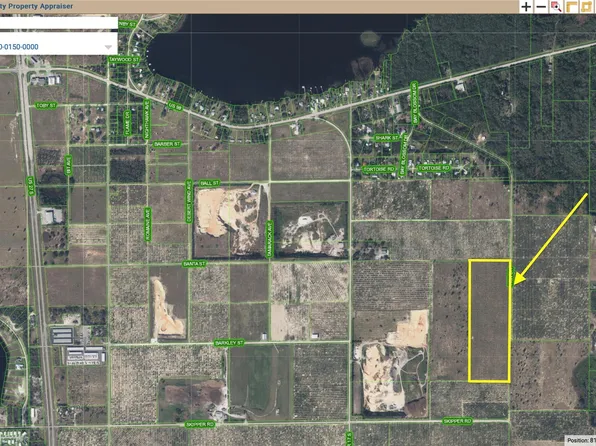The image size is (596, 446).
Task: Click the TAMARACK AVE street label
Action: click(269, 240)
